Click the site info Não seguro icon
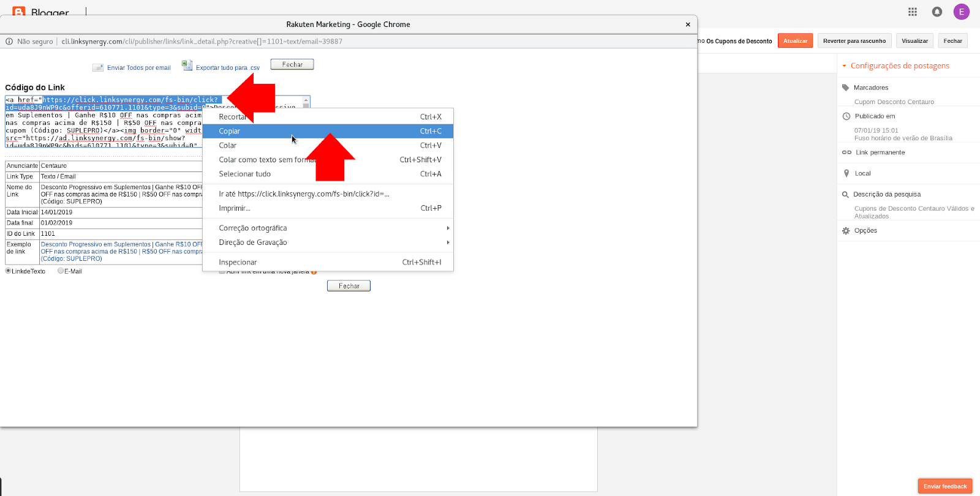980x496 pixels. click(x=9, y=42)
